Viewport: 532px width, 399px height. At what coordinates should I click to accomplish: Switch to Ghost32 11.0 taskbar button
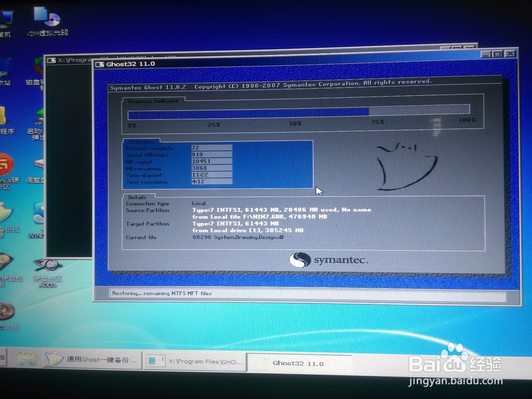tap(298, 363)
